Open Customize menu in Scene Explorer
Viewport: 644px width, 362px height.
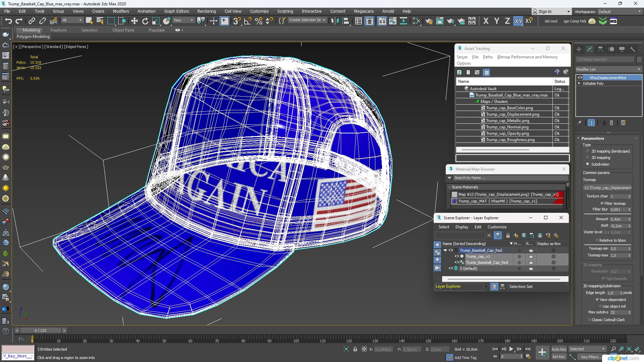497,227
